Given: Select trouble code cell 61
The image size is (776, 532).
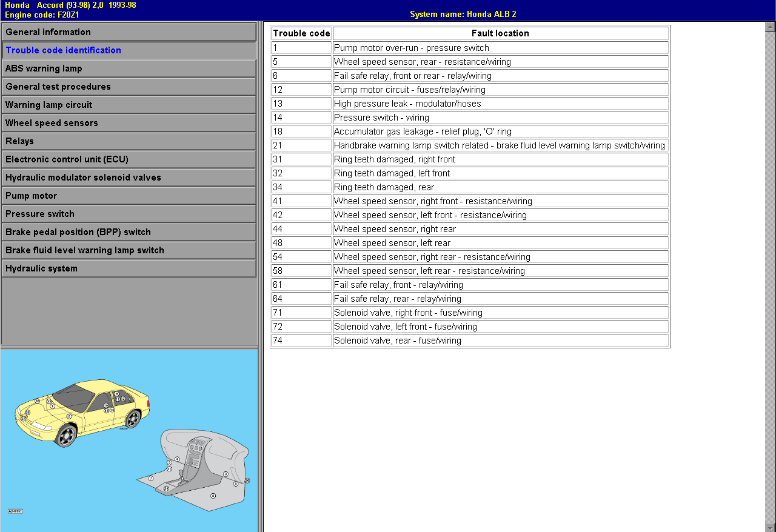Looking at the screenshot, I should click(301, 285).
